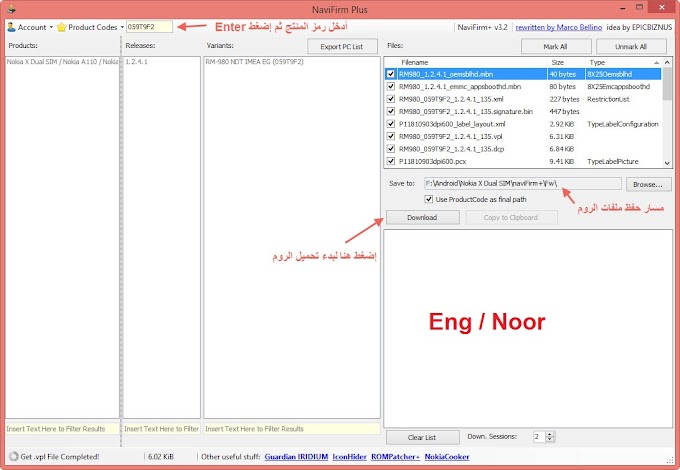Toggle checkbox for RM980_059T9F2_1.2.4.1_135.xml

[x=391, y=99]
